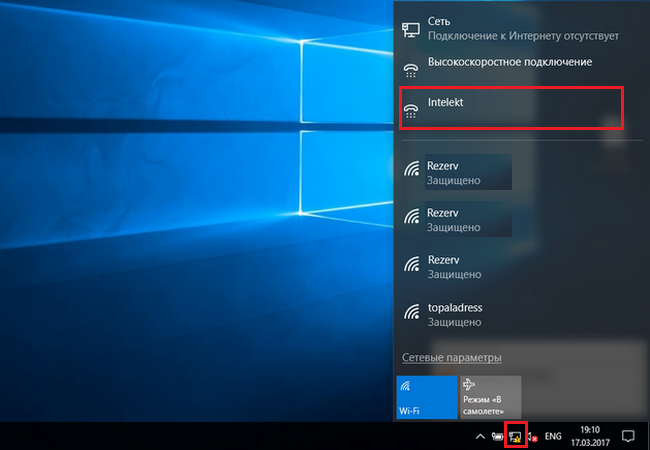650x450 pixels.
Task: Enable Режим «В самолете» tile
Action: pyautogui.click(x=490, y=397)
